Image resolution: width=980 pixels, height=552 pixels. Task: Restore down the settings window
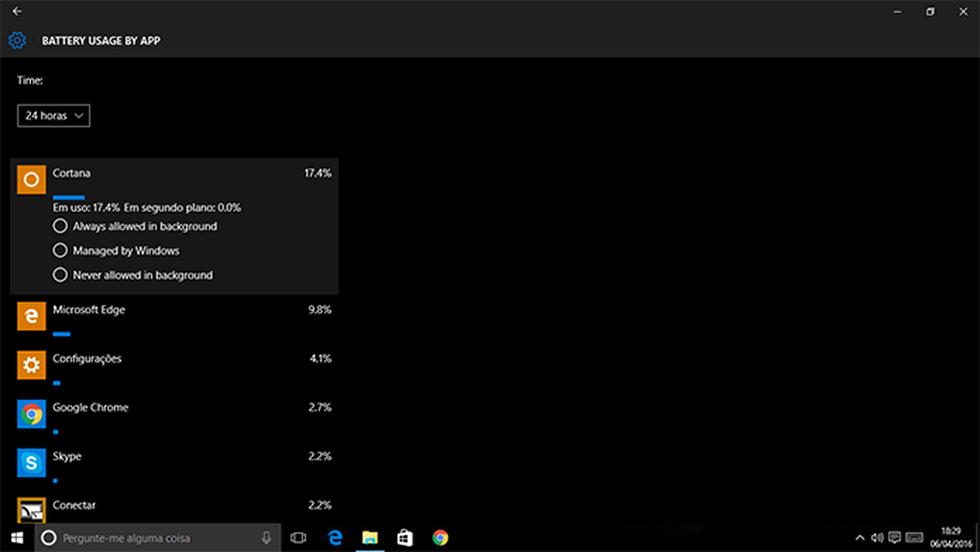pyautogui.click(x=930, y=11)
